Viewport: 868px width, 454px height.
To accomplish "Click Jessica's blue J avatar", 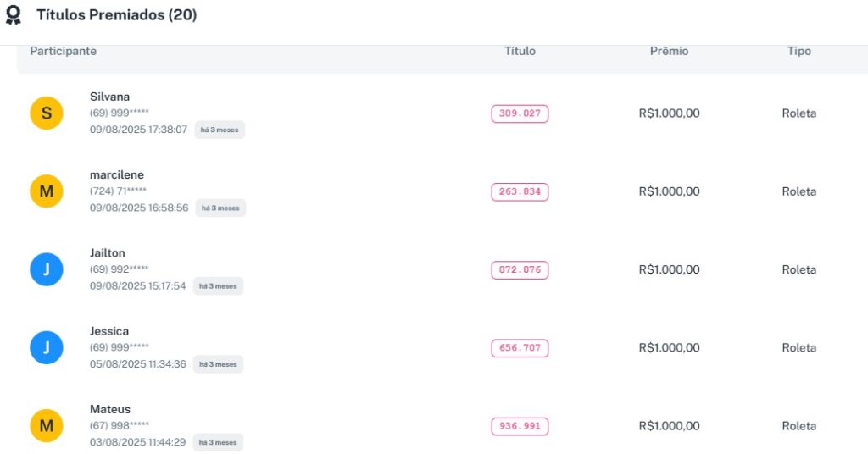I will (x=47, y=347).
